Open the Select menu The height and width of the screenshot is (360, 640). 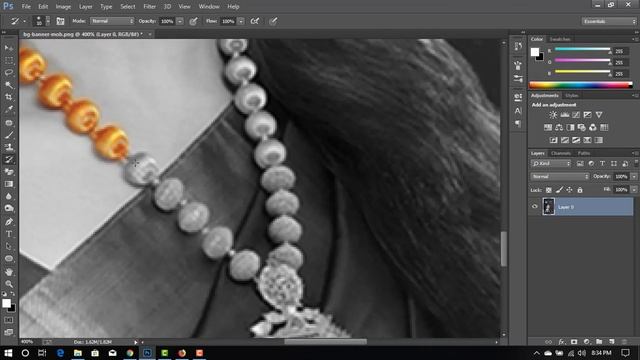(x=127, y=7)
